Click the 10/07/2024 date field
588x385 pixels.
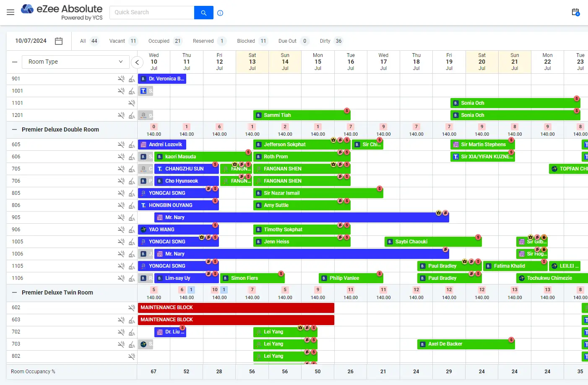(x=31, y=41)
